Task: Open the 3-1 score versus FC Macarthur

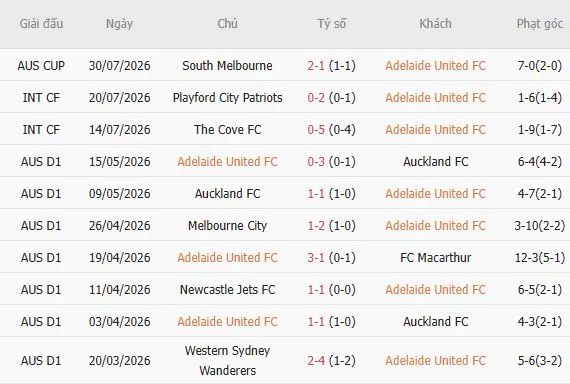Action: [x=316, y=258]
